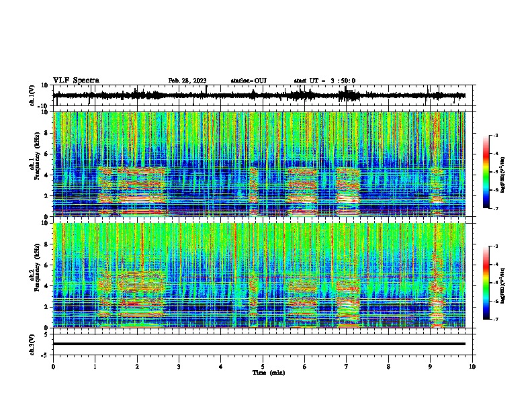Click the "-7" tick on ch.1 color bar
This screenshot has height=411, width=532.
(496, 208)
